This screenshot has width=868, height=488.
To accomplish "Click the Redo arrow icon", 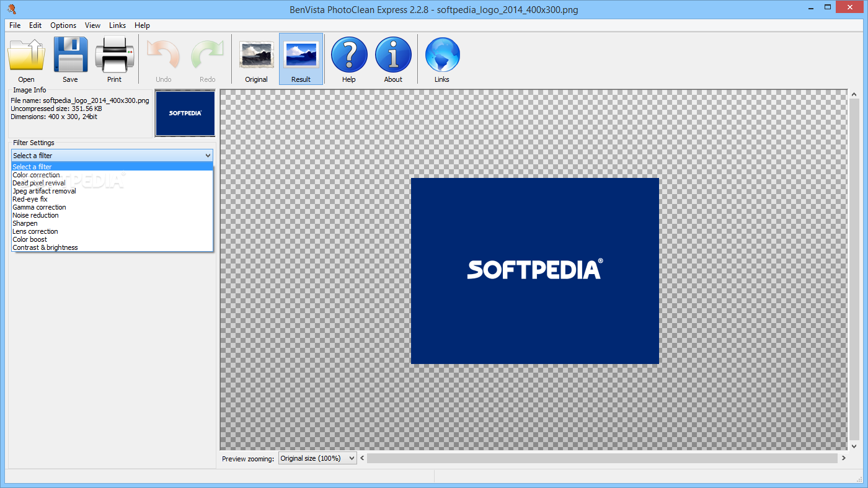I will (208, 55).
